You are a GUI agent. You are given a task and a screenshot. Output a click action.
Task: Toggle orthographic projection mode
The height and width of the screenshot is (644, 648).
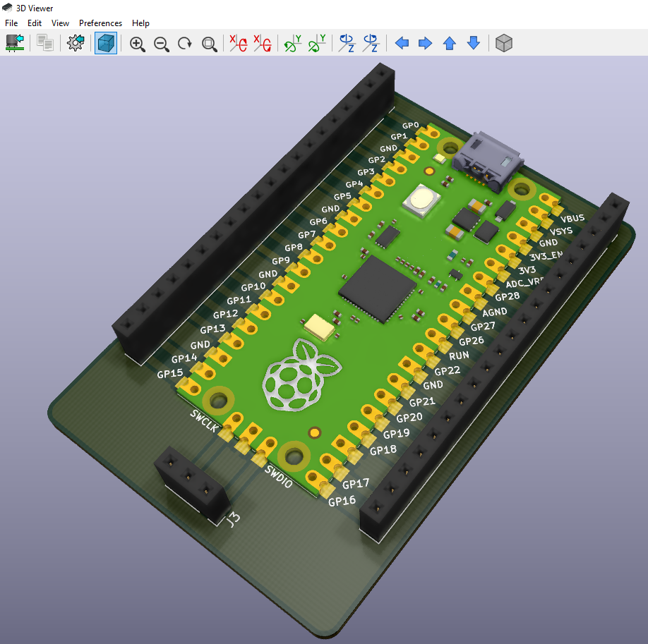tap(105, 43)
